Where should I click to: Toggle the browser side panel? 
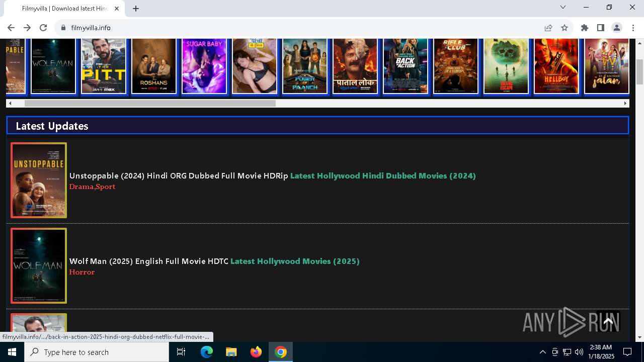coord(601,28)
